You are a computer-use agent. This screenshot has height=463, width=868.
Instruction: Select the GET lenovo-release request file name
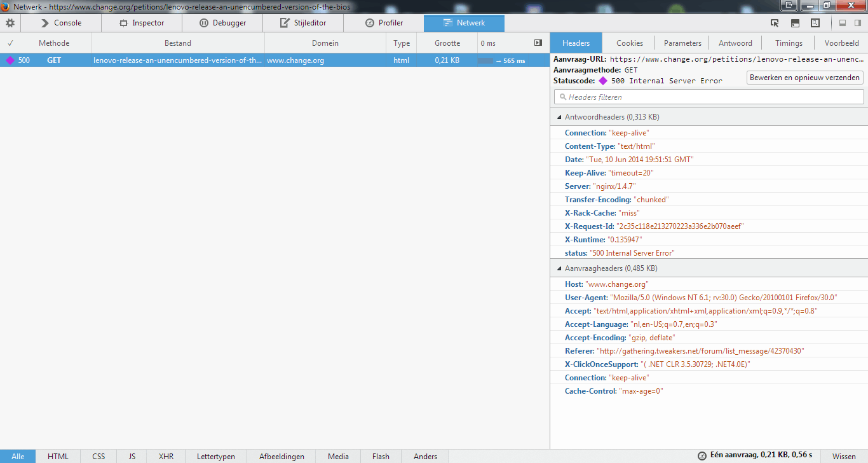pos(177,61)
